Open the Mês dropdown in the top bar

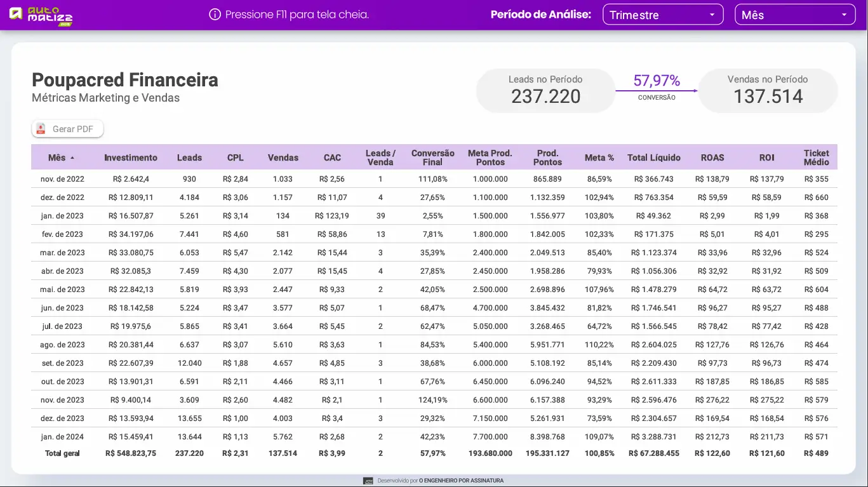[794, 14]
